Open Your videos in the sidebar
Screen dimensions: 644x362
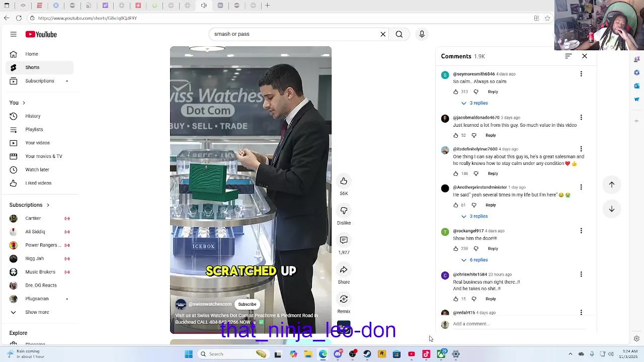[x=40, y=143]
